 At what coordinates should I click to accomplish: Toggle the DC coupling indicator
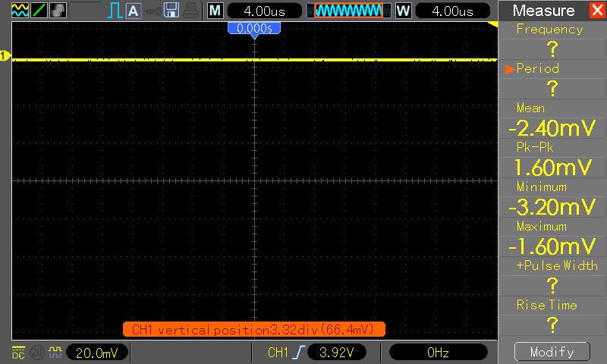click(x=18, y=353)
